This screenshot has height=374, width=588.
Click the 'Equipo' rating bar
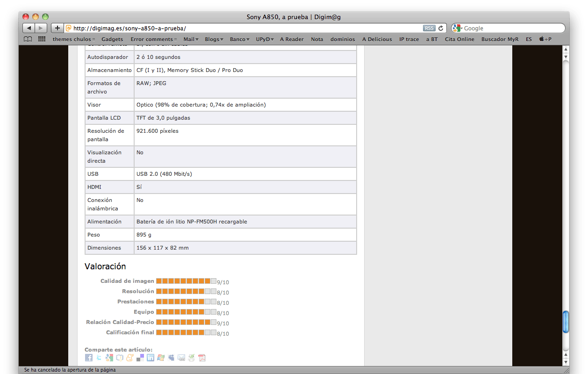tap(186, 312)
